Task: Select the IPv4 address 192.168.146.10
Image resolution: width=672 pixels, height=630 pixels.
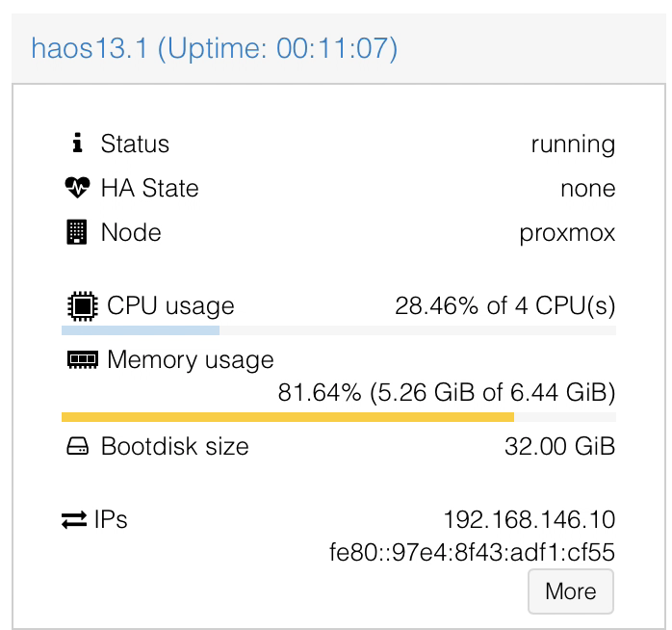Action: tap(529, 520)
